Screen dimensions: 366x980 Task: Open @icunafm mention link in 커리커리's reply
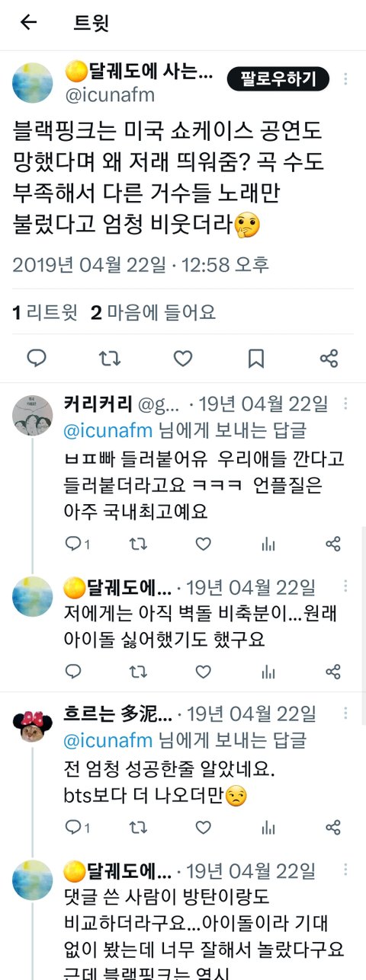(x=108, y=429)
